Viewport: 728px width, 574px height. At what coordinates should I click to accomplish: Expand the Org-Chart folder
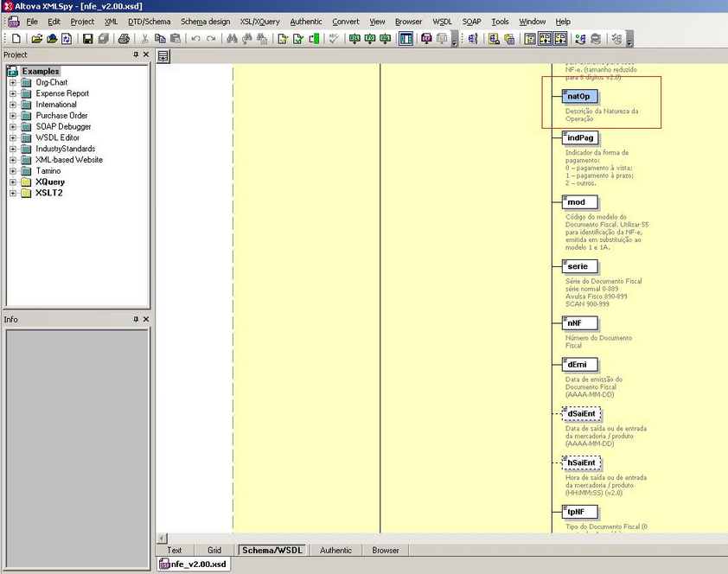tap(14, 82)
